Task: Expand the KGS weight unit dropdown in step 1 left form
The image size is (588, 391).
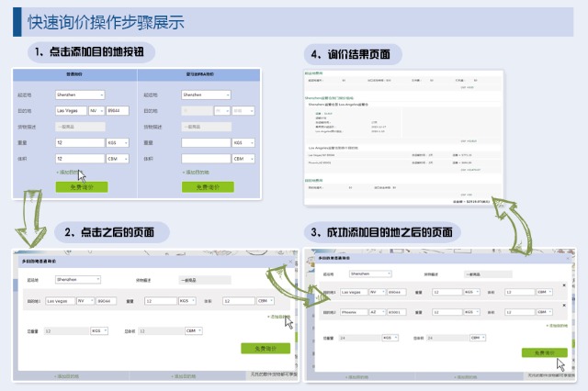Action: (117, 143)
